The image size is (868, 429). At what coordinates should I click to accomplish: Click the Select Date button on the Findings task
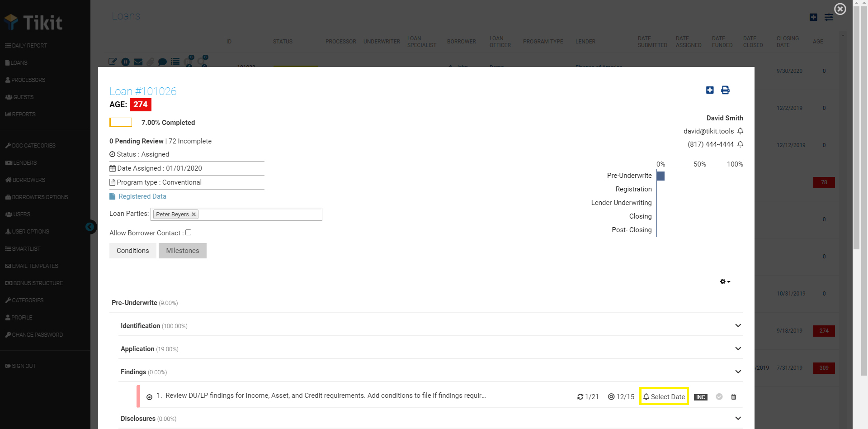coord(664,396)
